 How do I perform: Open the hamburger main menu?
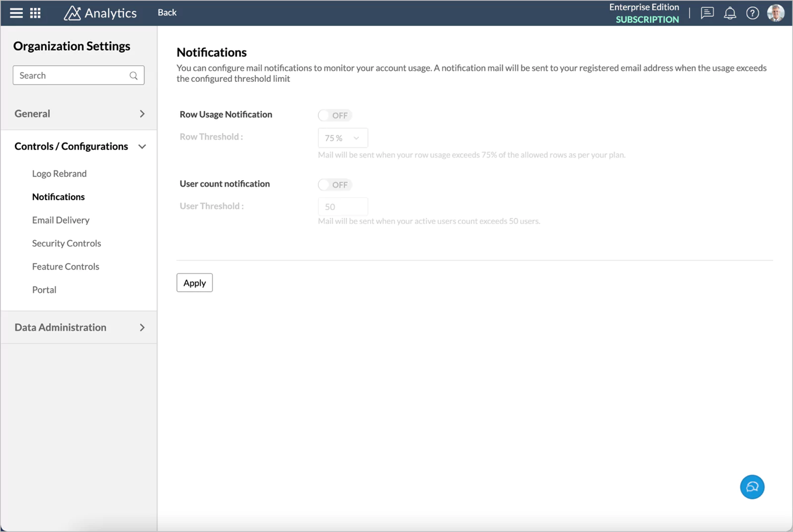(16, 13)
